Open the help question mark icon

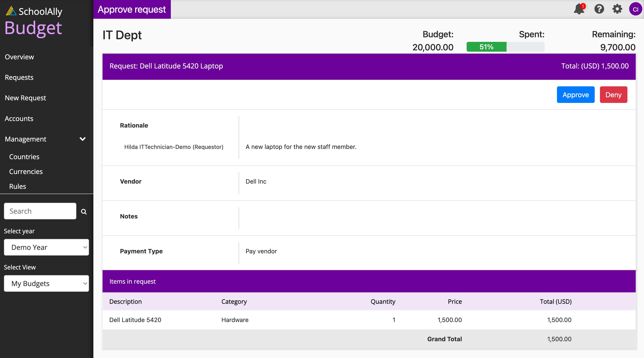(x=599, y=9)
